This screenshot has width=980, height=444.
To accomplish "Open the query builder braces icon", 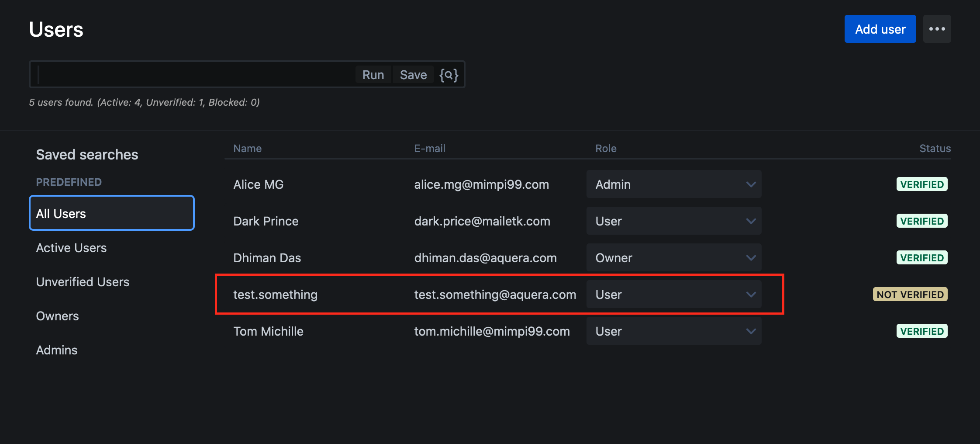I will [449, 75].
